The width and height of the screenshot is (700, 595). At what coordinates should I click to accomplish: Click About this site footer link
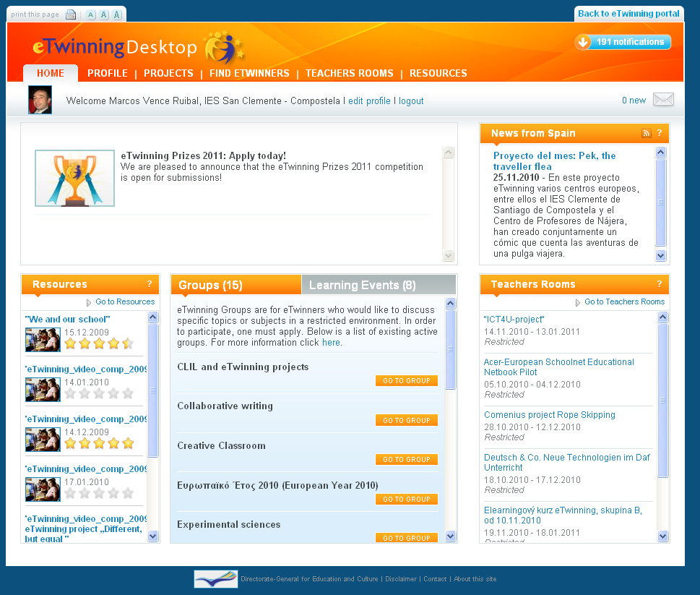coord(475,579)
